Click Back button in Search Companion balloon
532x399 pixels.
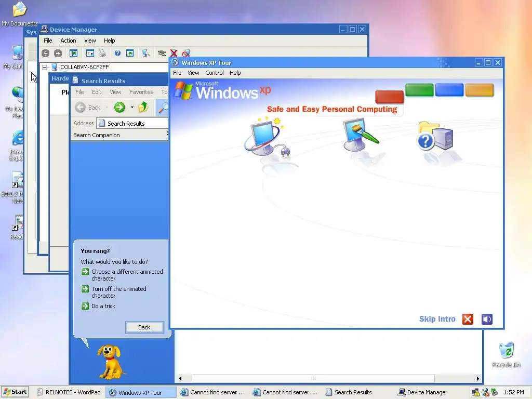click(x=144, y=327)
